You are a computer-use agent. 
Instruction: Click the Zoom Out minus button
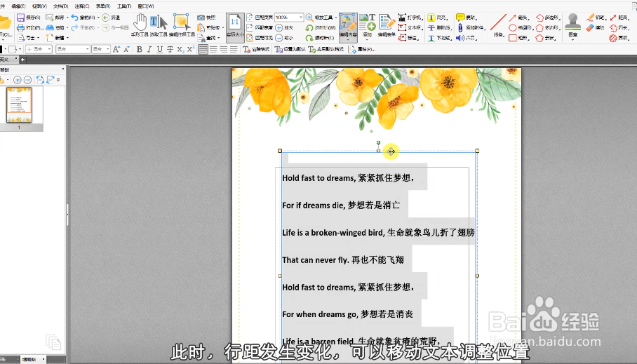point(279,38)
